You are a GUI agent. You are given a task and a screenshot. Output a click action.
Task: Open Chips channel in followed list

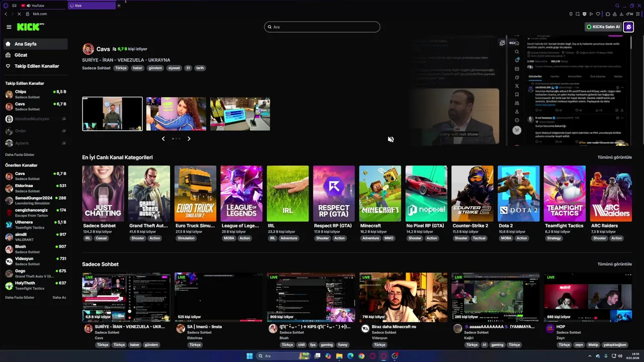tap(35, 94)
